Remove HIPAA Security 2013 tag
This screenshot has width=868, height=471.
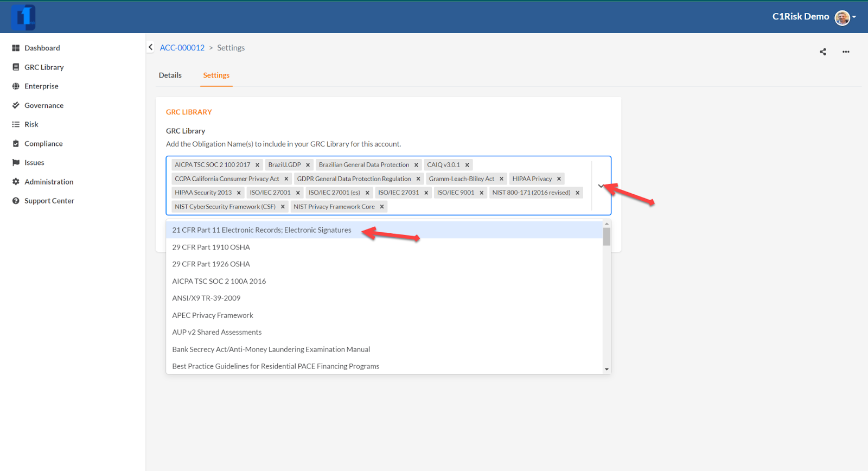239,193
